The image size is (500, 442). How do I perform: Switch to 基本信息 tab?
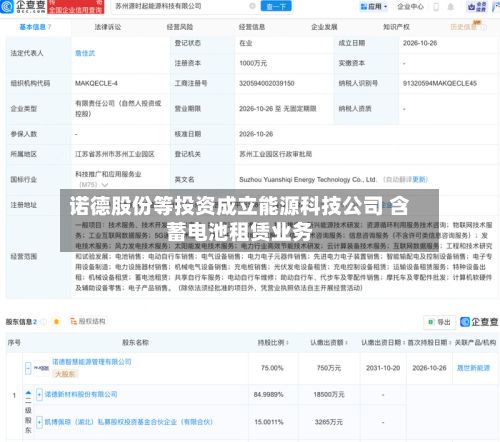click(x=35, y=27)
